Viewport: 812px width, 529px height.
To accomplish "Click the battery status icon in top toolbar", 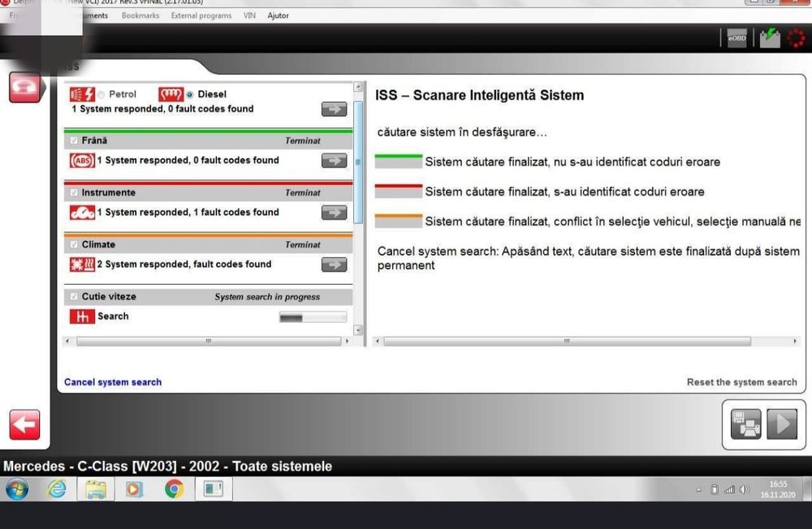I will pos(770,38).
